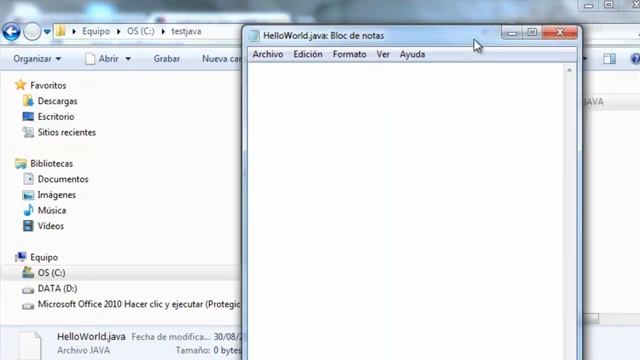
Task: Select OS (C:) drive in navigation pane
Action: [51, 273]
